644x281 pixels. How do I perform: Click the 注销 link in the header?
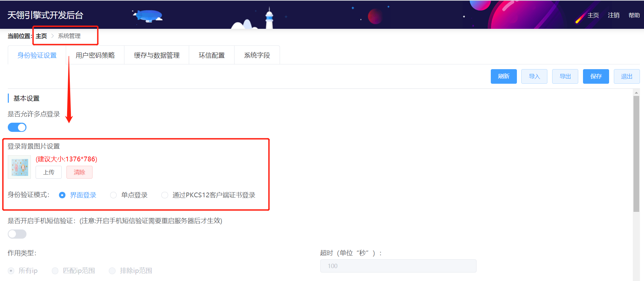pyautogui.click(x=613, y=15)
